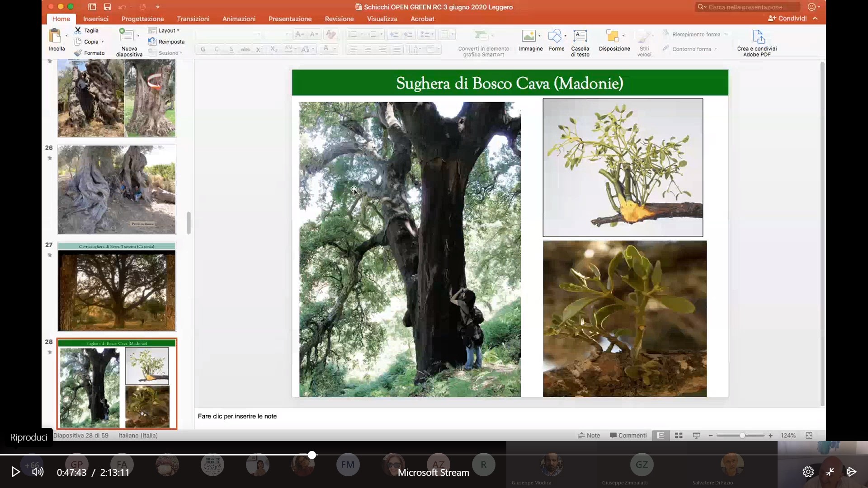
Task: Mute the video volume
Action: (38, 472)
